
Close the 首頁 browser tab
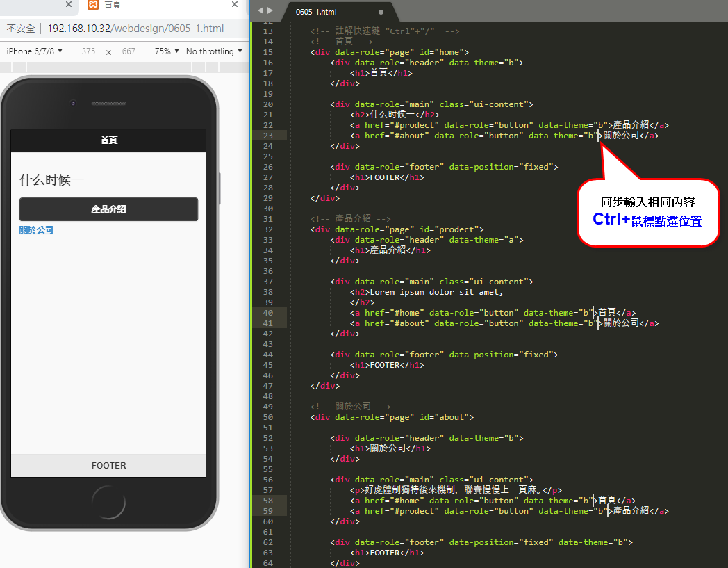(236, 5)
